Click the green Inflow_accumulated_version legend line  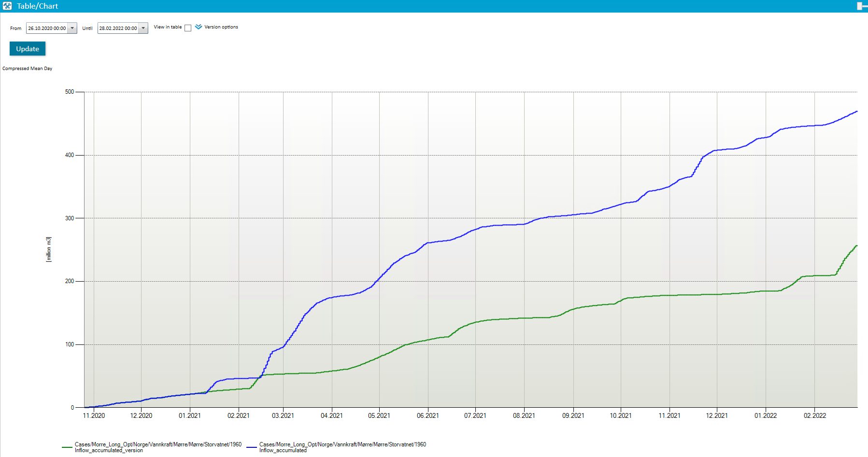tap(67, 447)
